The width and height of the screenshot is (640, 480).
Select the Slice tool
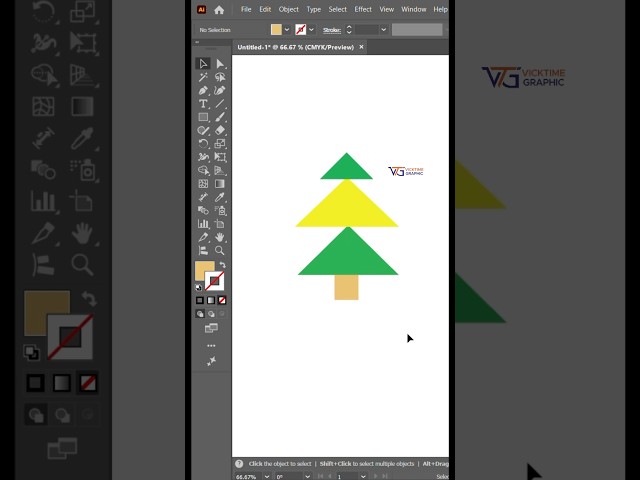pyautogui.click(x=203, y=237)
